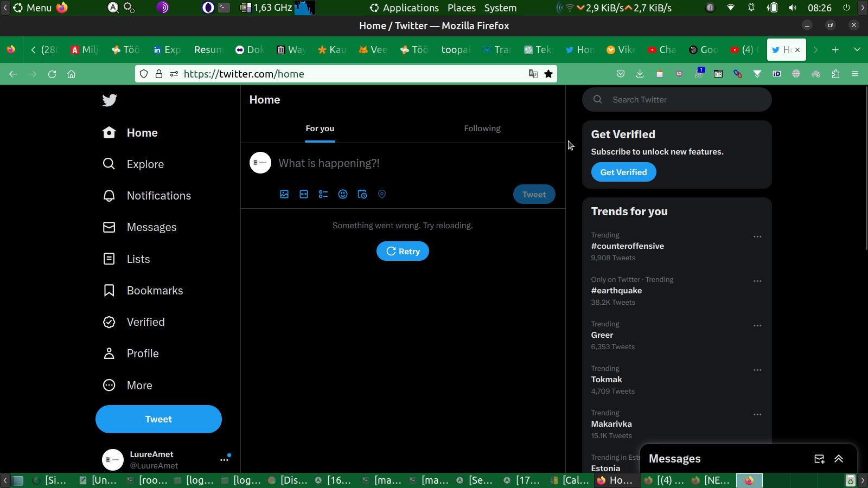Expand the More menu in sidebar
This screenshot has height=488, width=868.
pyautogui.click(x=127, y=386)
